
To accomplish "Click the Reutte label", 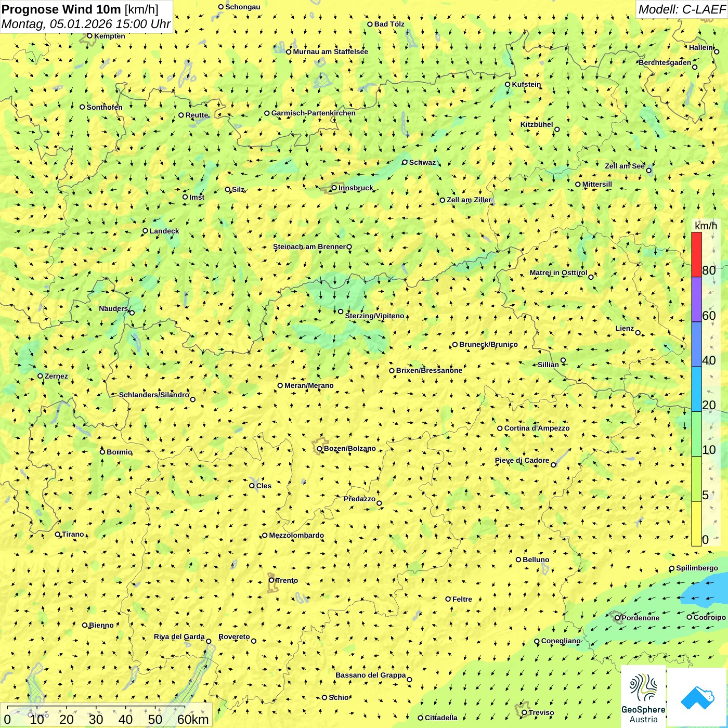I will (x=197, y=115).
